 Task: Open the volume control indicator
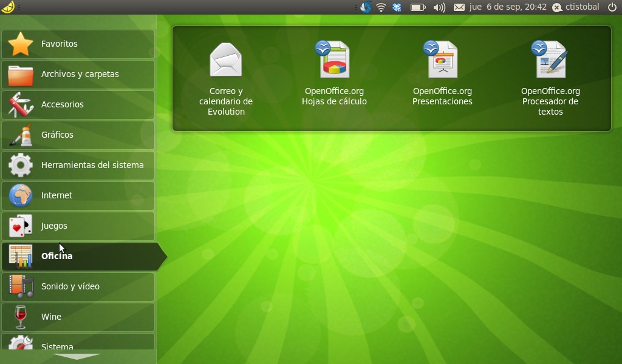(x=439, y=7)
